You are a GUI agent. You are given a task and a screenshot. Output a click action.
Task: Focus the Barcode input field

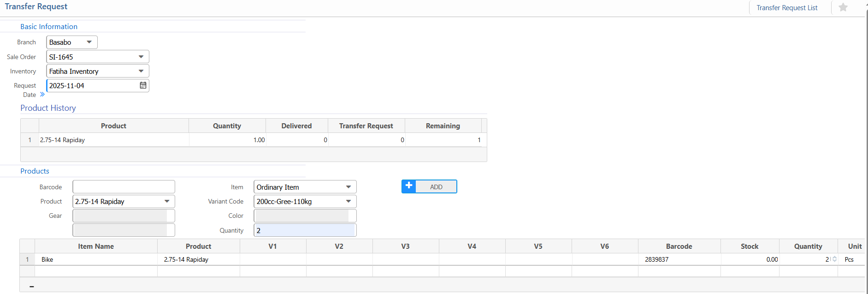(124, 187)
